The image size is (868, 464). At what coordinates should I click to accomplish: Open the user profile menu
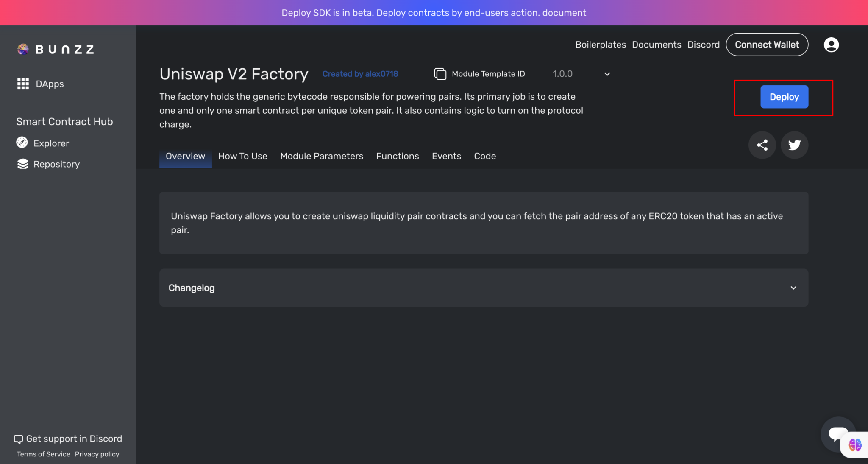pos(831,45)
